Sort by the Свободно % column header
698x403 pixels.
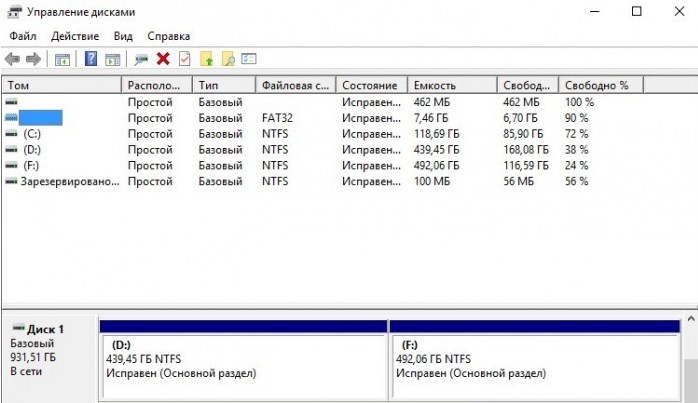click(x=601, y=85)
